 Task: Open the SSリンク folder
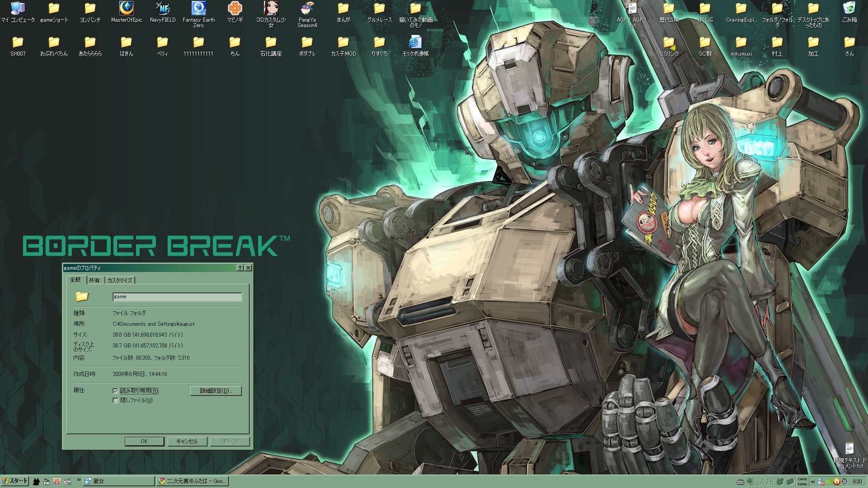tap(669, 46)
